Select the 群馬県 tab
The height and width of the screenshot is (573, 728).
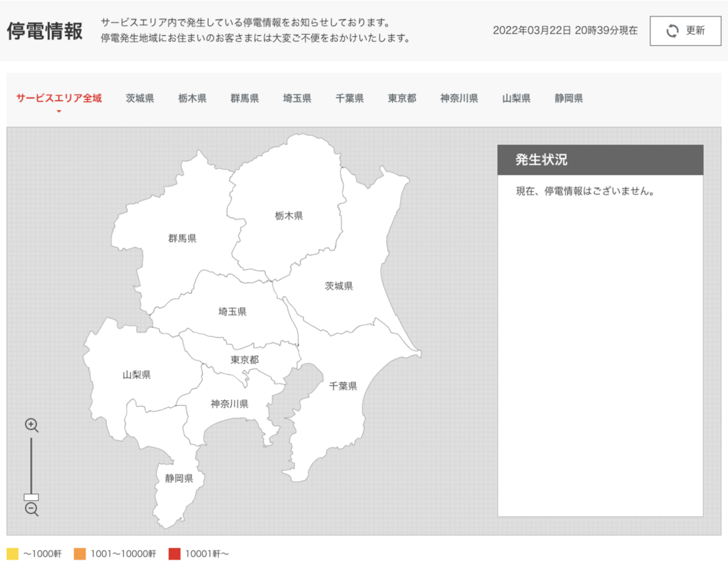[245, 98]
